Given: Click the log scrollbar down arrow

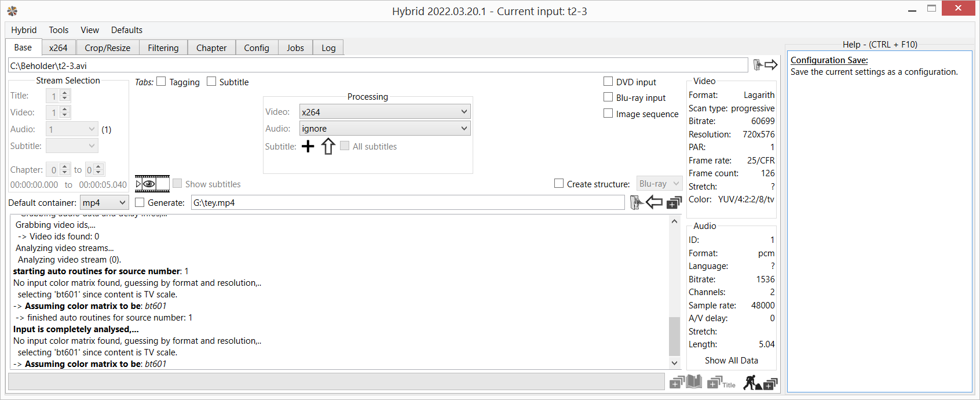Looking at the screenshot, I should (674, 363).
